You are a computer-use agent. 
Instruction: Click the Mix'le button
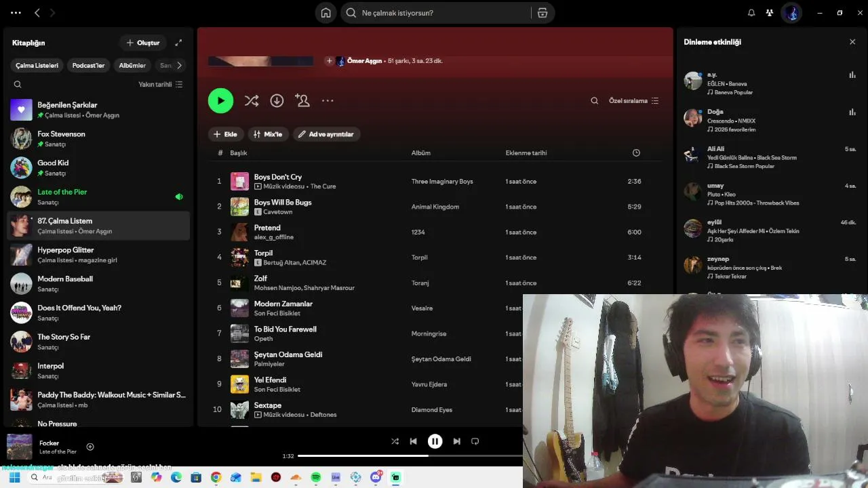(x=268, y=134)
